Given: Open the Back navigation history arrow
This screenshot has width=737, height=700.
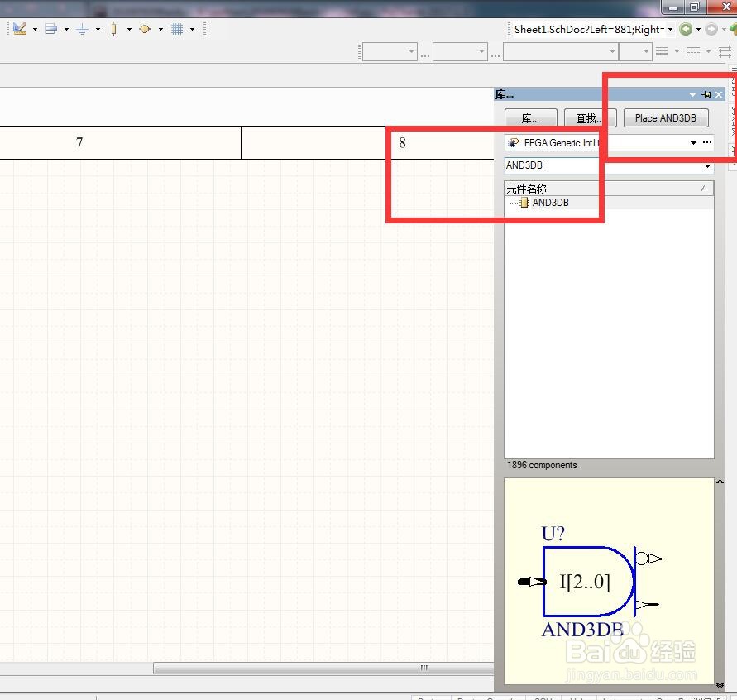Looking at the screenshot, I should (698, 29).
